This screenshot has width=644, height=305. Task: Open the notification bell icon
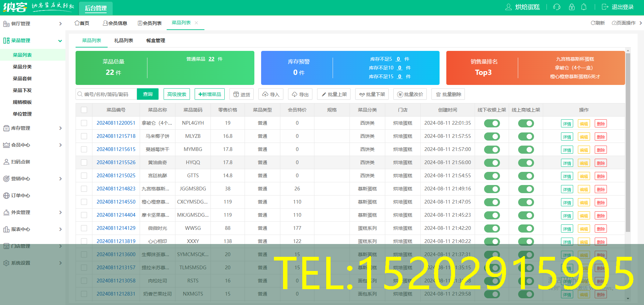point(584,7)
